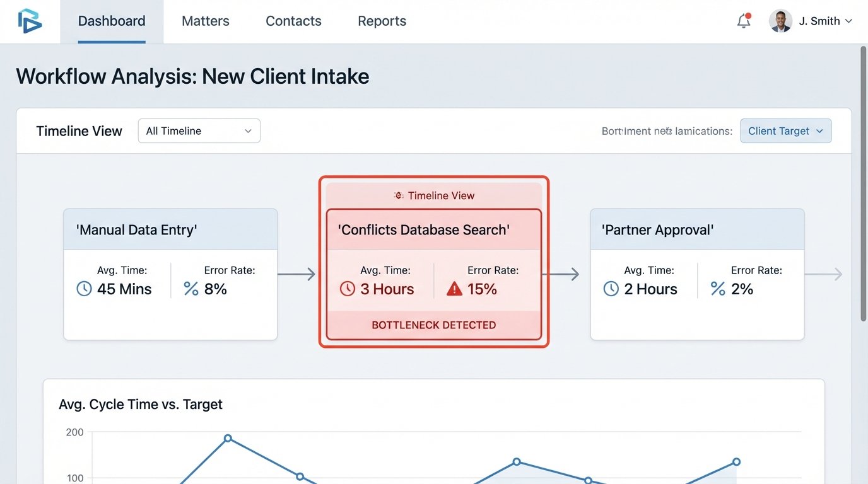Open the Contacts tab
868x484 pixels.
pos(293,21)
